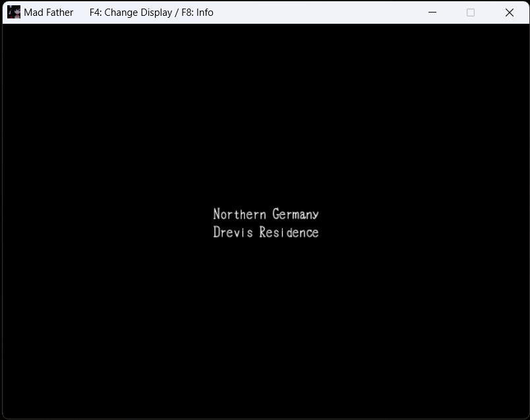The width and height of the screenshot is (530, 420).
Task: Click the Mad Father app icon in title bar
Action: tap(14, 12)
